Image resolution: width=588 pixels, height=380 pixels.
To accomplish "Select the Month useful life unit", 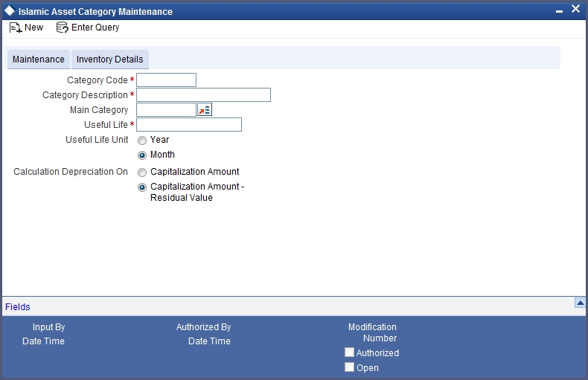I will tap(142, 155).
